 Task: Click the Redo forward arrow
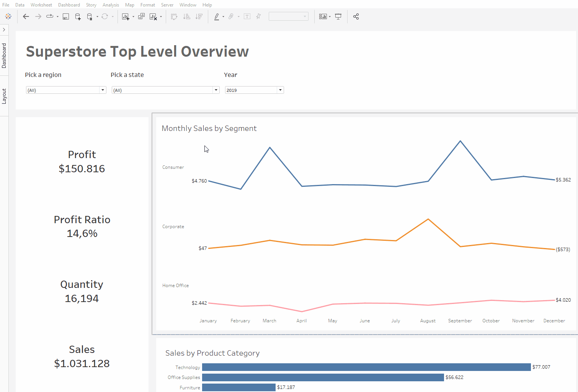(x=38, y=16)
